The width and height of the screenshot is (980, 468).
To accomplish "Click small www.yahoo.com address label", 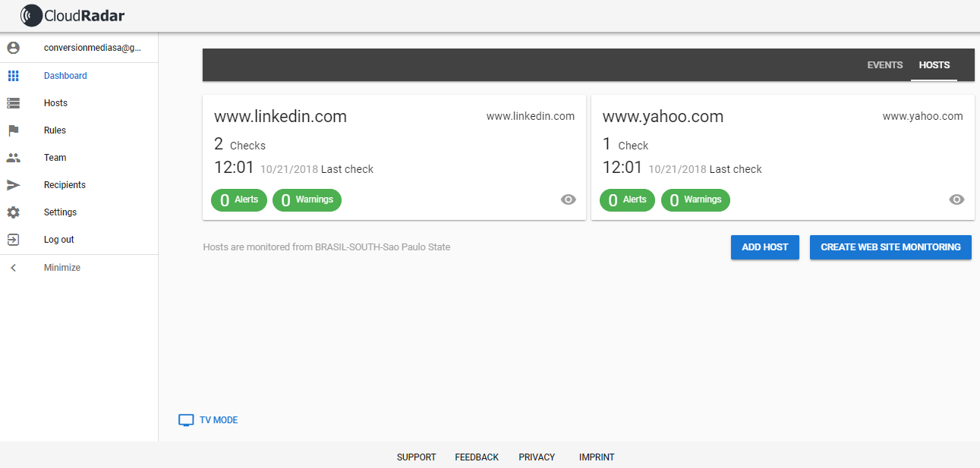I will pyautogui.click(x=922, y=116).
